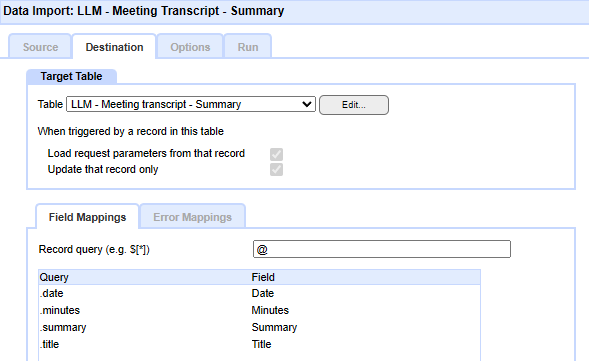Switch to the Options tab
This screenshot has height=361, width=589.
pyautogui.click(x=190, y=47)
